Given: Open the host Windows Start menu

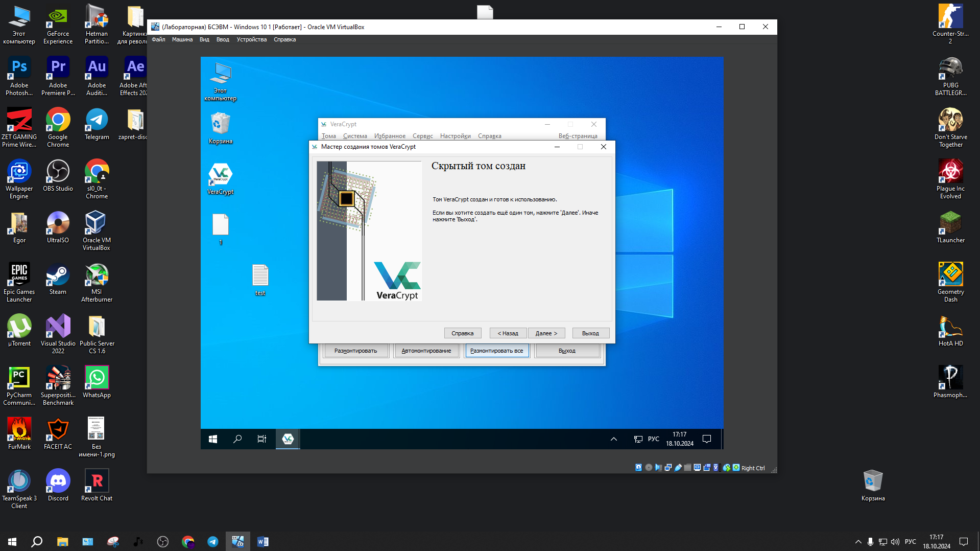Looking at the screenshot, I should point(12,542).
